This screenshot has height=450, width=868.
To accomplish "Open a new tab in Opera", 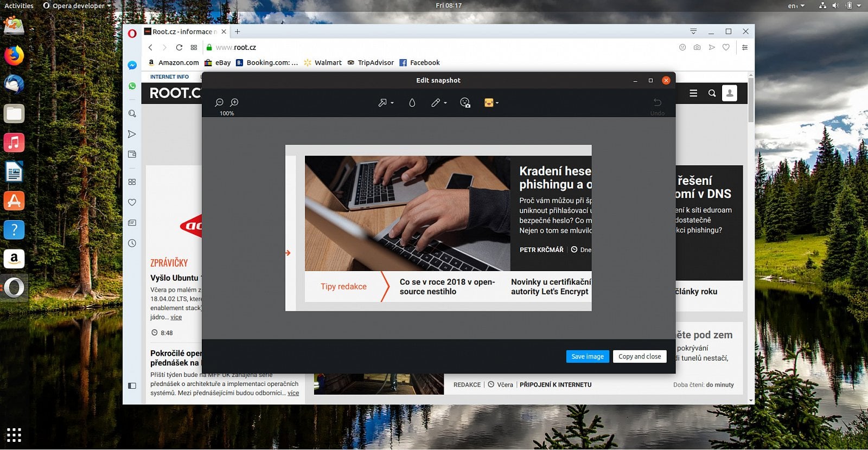I will 237,32.
